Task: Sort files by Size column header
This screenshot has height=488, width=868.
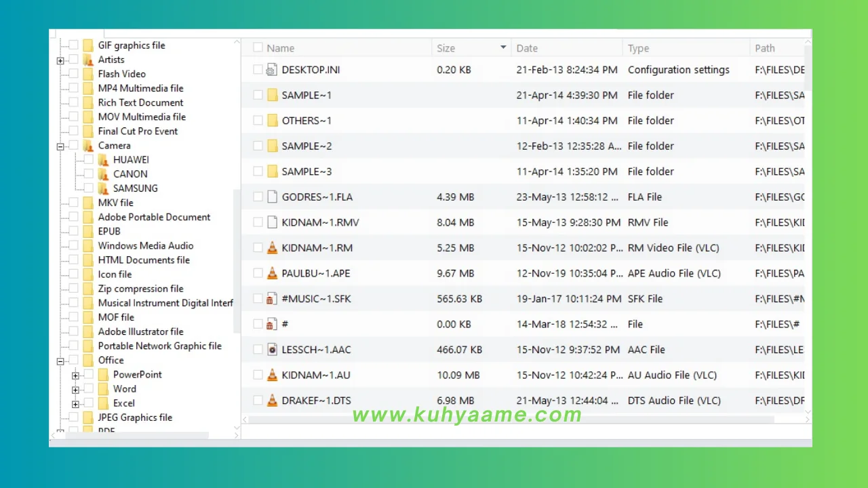Action: click(x=446, y=48)
